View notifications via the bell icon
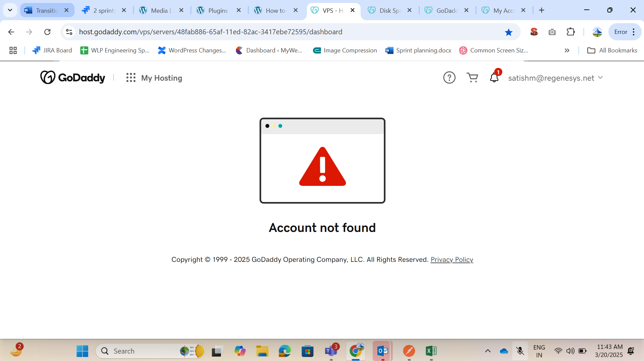The width and height of the screenshot is (644, 361). (x=494, y=78)
